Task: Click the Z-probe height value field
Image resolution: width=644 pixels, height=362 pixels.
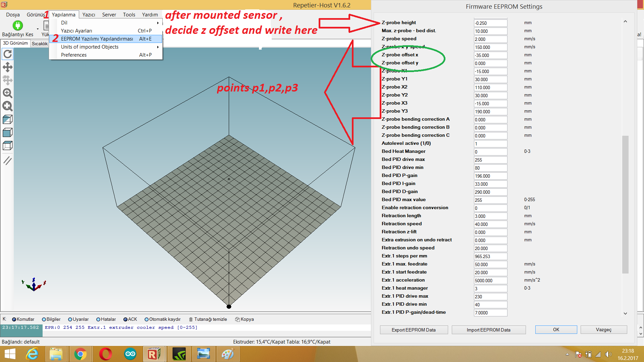Action: click(x=490, y=23)
